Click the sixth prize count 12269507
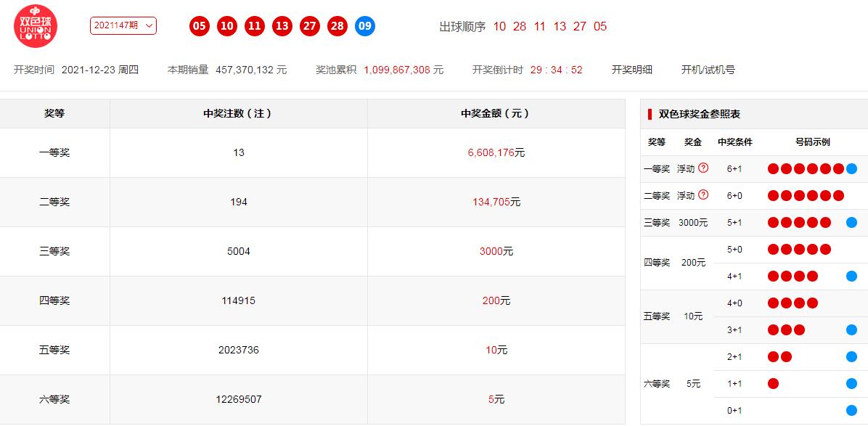This screenshot has height=426, width=868. (239, 399)
